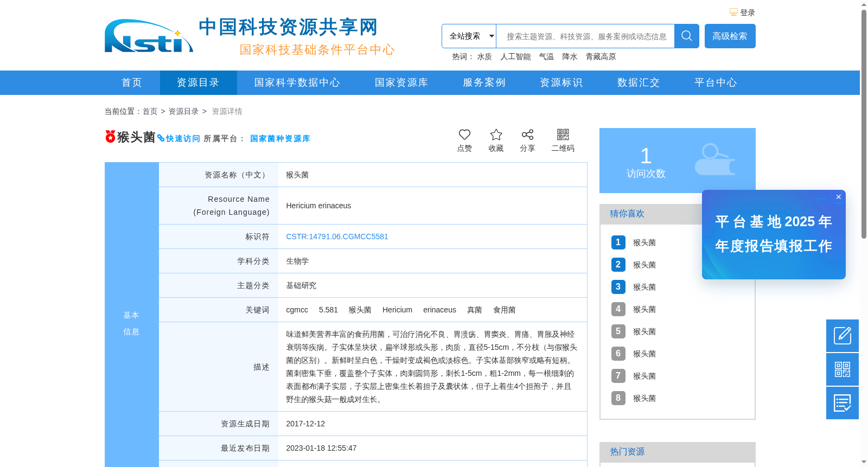Click keyword 食用菌
This screenshot has height=467, width=868.
tap(505, 310)
